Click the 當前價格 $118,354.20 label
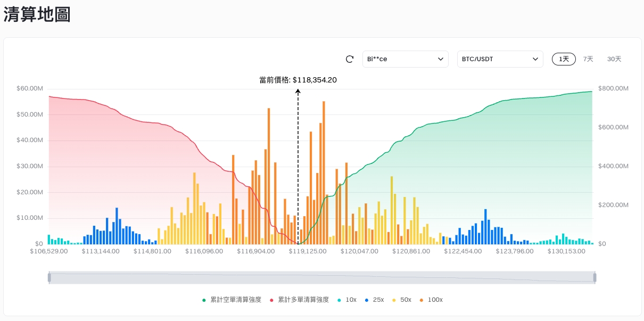The image size is (644, 321). 298,80
